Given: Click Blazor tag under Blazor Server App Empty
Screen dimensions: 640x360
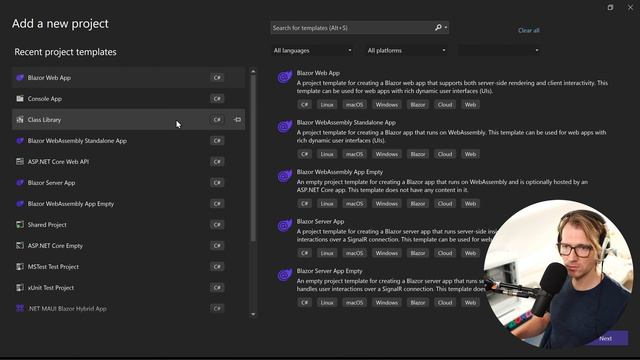Looking at the screenshot, I should [x=418, y=302].
